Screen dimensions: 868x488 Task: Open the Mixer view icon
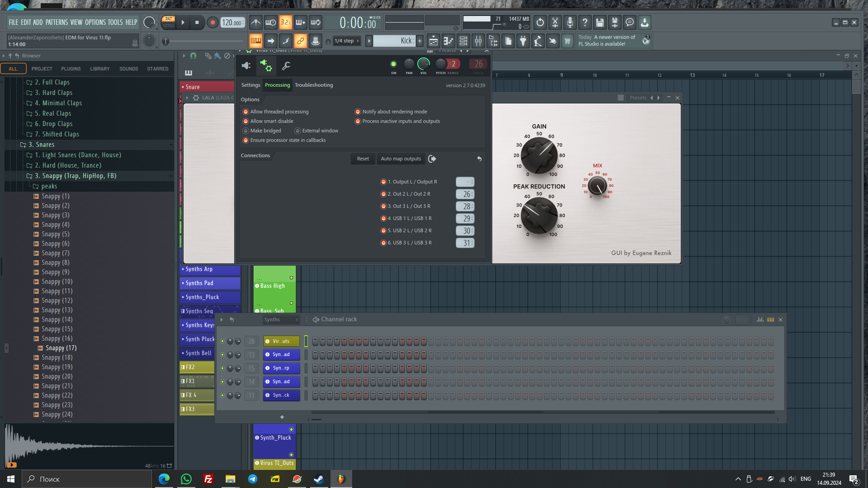click(478, 41)
